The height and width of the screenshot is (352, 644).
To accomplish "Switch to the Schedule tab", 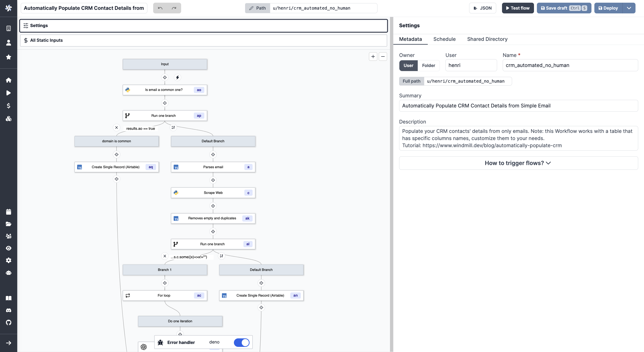I will (444, 39).
